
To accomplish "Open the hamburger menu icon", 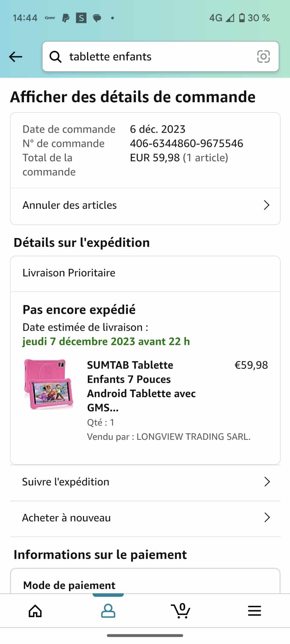I will point(254,611).
